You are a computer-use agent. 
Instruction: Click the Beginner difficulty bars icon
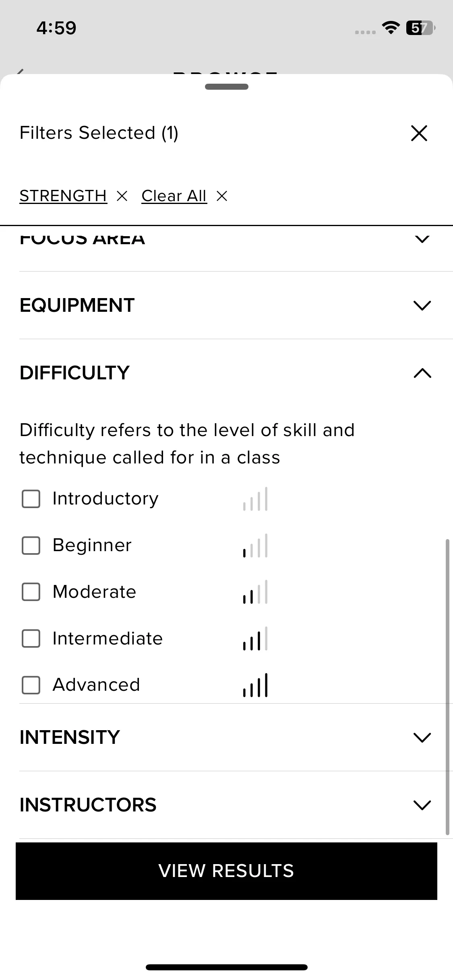click(255, 546)
